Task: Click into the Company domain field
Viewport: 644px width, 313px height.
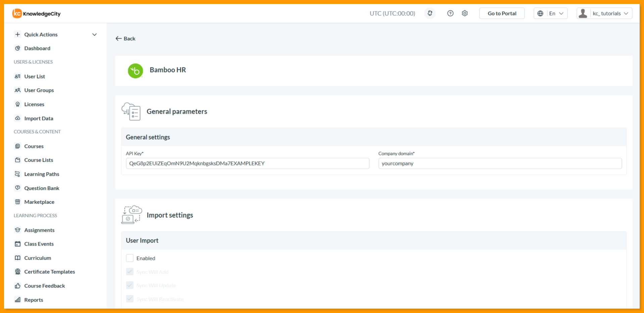Action: point(500,163)
